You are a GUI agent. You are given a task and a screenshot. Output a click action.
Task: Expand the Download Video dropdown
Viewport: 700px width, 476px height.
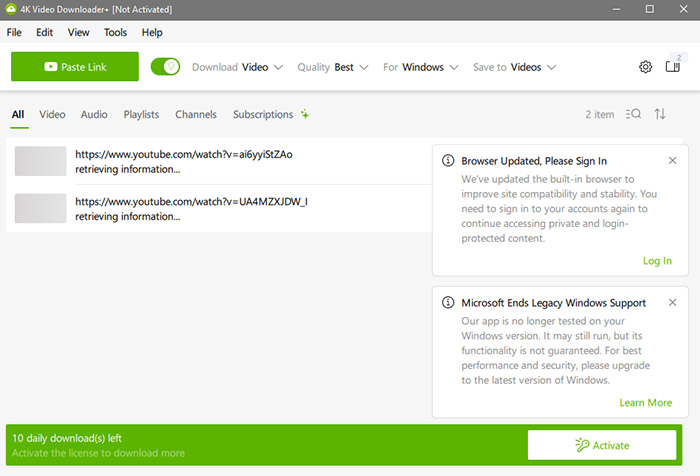[237, 67]
